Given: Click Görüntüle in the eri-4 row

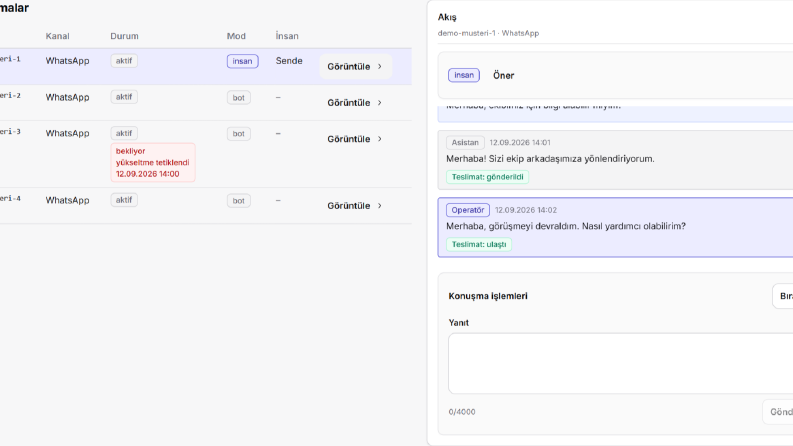Looking at the screenshot, I should tap(356, 206).
